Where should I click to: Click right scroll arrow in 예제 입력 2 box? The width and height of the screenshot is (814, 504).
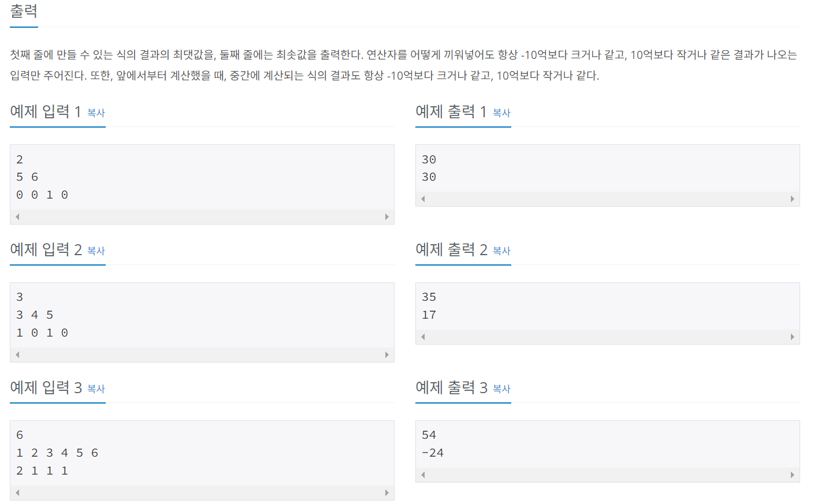tap(387, 354)
